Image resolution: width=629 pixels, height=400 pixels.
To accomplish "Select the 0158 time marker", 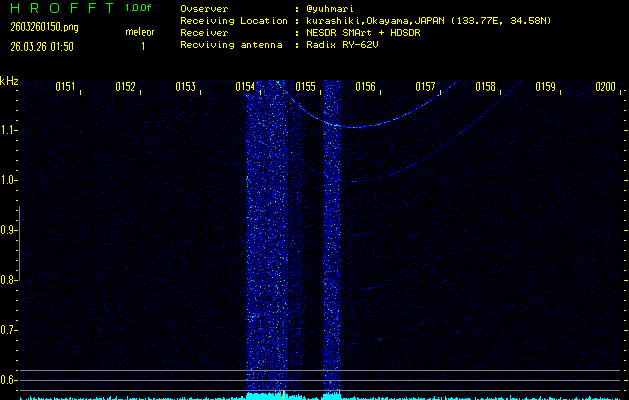I will (485, 87).
